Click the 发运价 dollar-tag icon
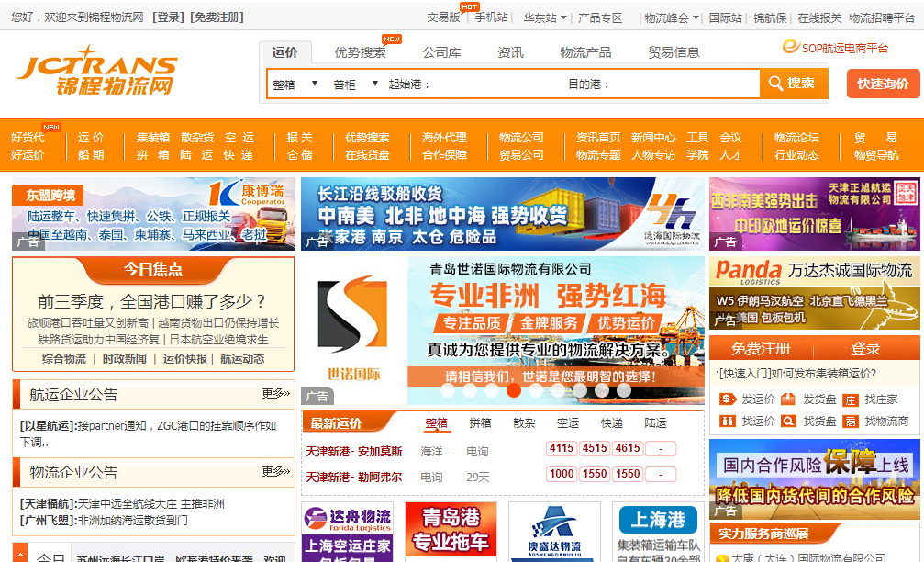The image size is (924, 562). click(x=727, y=398)
